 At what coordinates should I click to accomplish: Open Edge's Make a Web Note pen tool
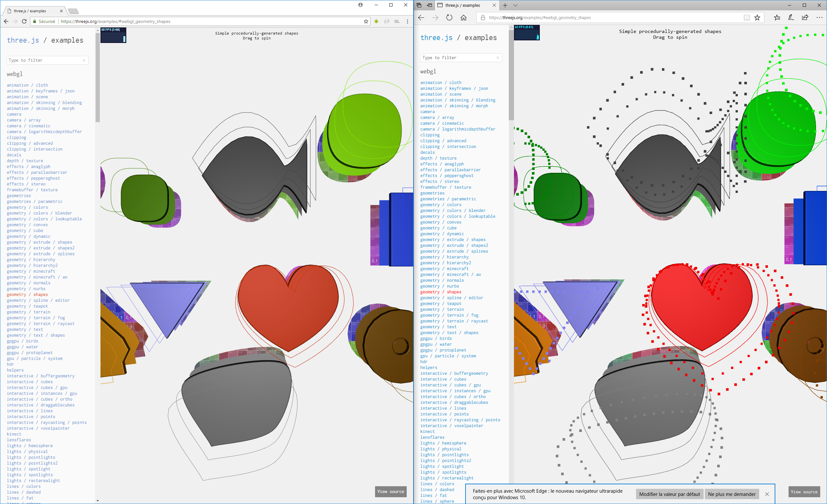[x=790, y=17]
